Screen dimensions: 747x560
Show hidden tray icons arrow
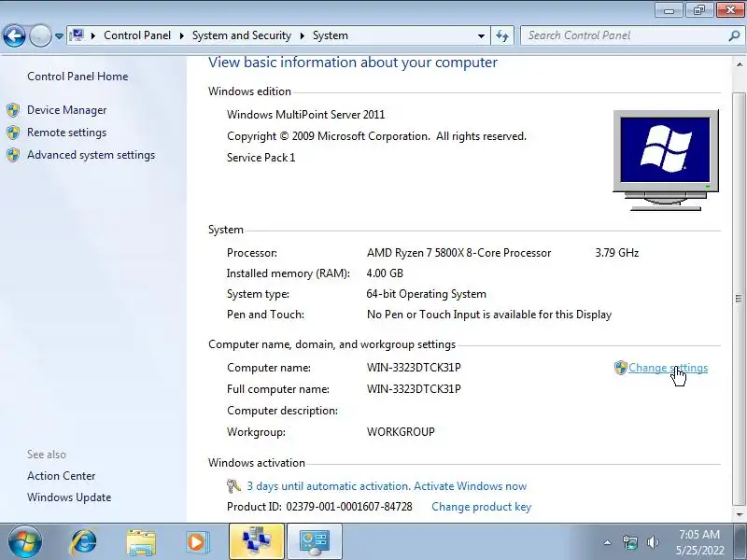tap(608, 542)
